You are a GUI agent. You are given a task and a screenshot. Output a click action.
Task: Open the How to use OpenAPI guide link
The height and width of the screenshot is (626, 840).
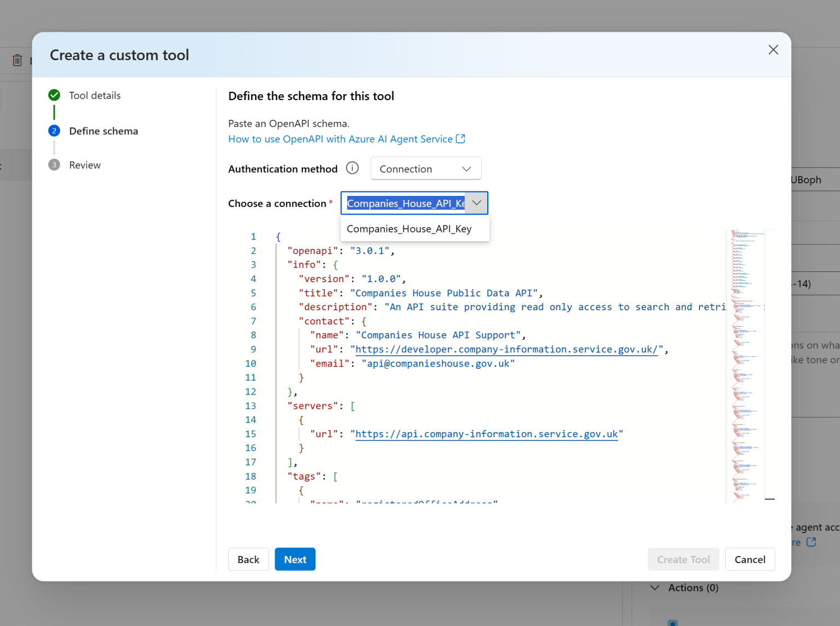[339, 138]
